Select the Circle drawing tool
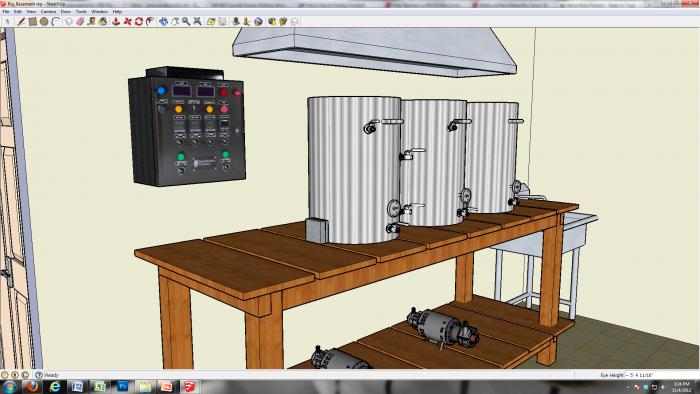Image resolution: width=700 pixels, height=394 pixels. pos(44,21)
